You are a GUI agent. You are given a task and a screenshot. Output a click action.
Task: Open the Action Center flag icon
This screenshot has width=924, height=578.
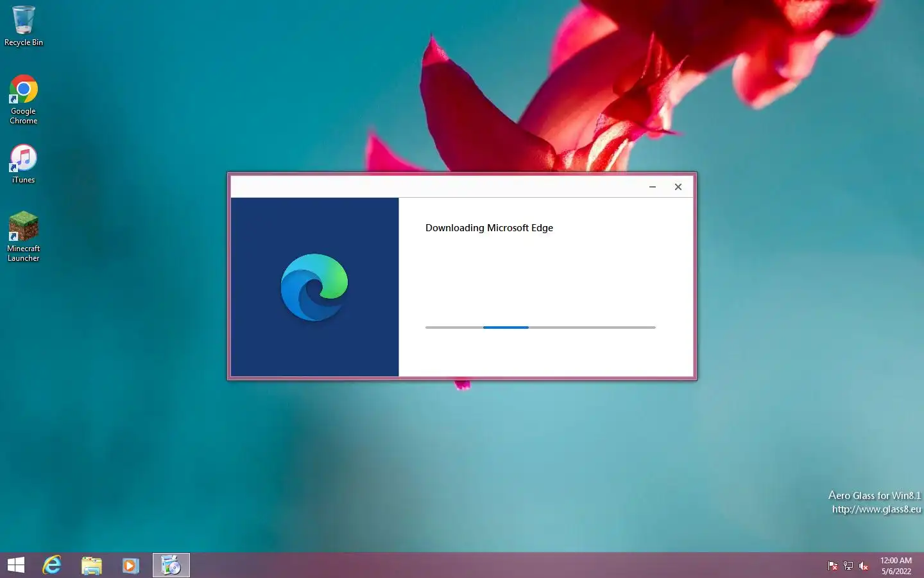click(833, 566)
